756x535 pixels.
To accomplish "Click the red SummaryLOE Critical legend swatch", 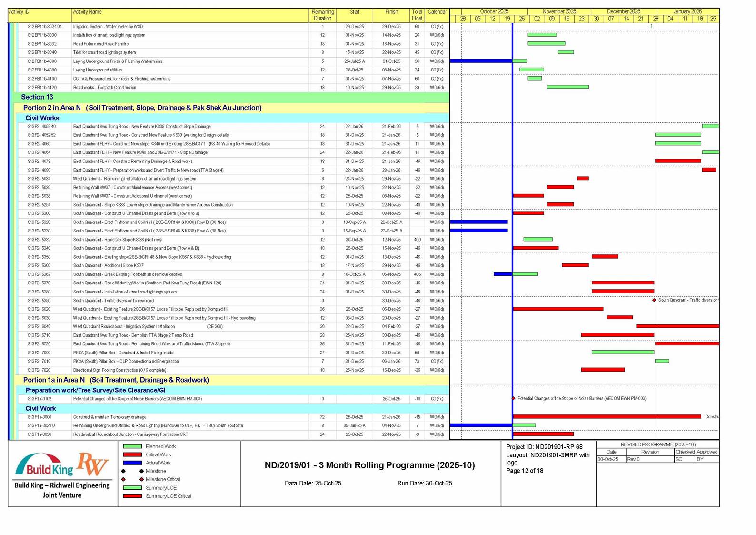I will tap(132, 496).
